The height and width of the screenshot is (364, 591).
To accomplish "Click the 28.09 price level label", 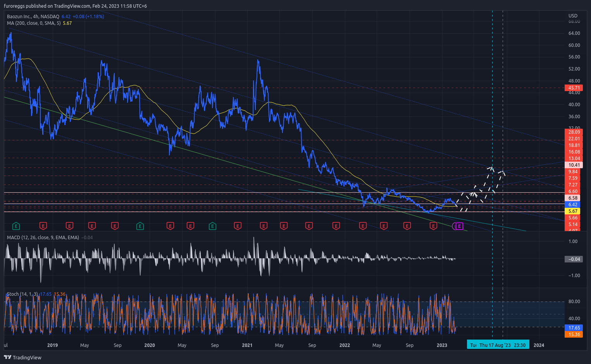I will (574, 132).
